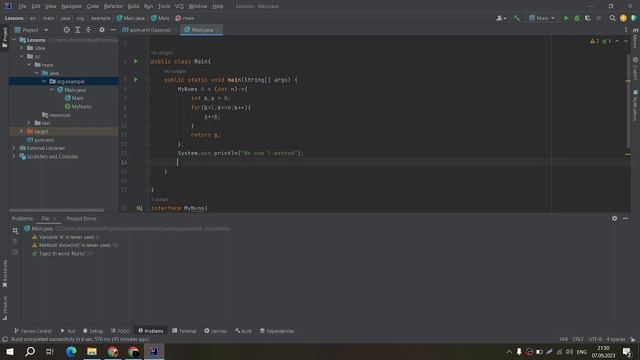
Task: Click the editor vertical scrollbar
Action: (x=628, y=102)
